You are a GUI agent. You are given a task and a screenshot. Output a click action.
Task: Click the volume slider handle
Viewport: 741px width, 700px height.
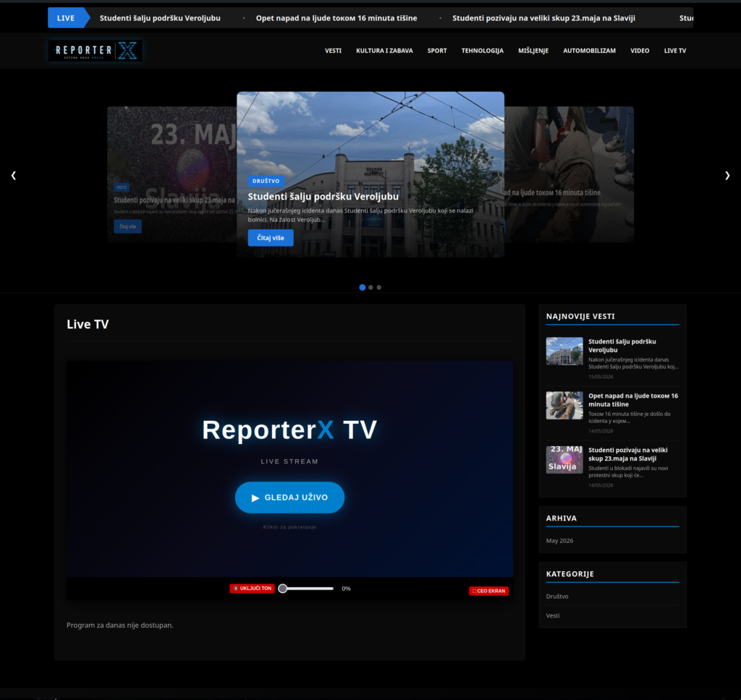(x=283, y=589)
